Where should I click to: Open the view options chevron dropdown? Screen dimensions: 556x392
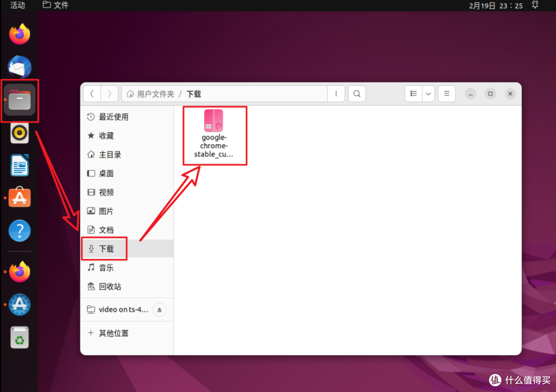[x=428, y=94]
